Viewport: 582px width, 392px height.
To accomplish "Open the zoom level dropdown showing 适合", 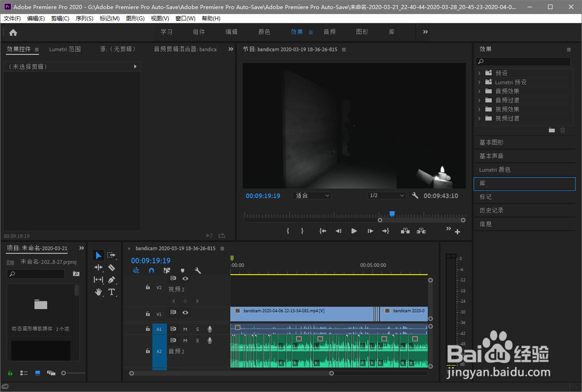I will tap(312, 196).
